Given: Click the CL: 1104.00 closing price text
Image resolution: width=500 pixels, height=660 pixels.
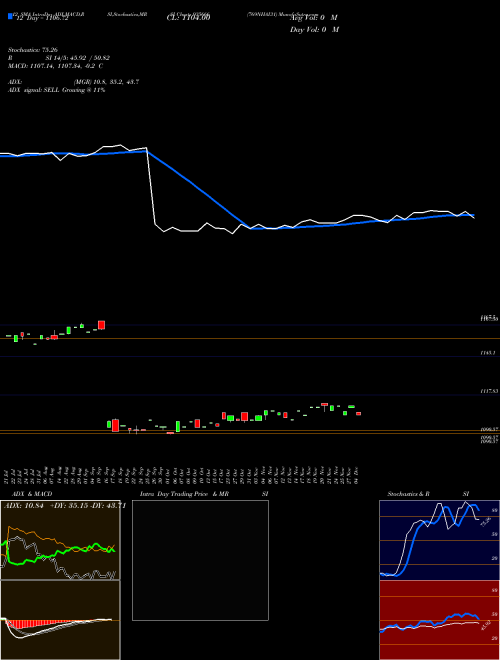Looking at the screenshot, I should click(189, 17).
